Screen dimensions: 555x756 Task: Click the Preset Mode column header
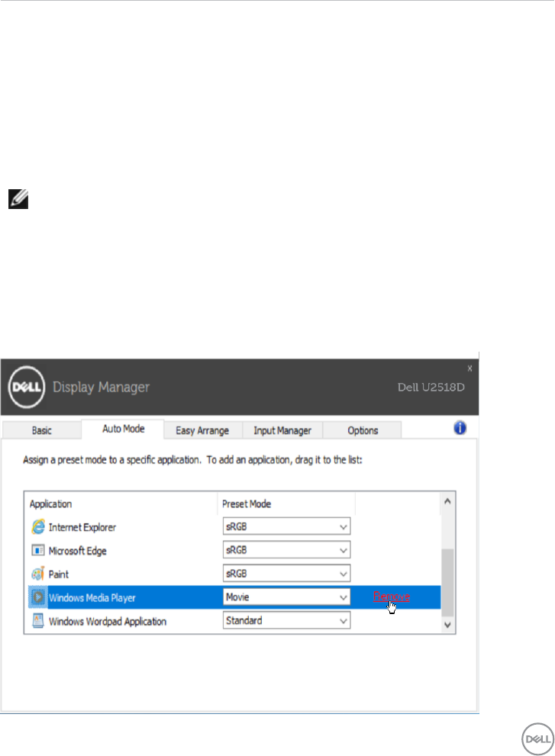coord(246,503)
